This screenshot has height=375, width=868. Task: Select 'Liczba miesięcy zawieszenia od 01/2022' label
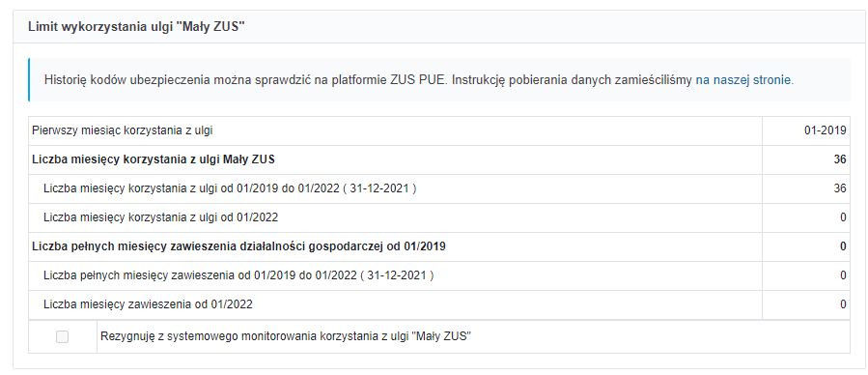(148, 304)
